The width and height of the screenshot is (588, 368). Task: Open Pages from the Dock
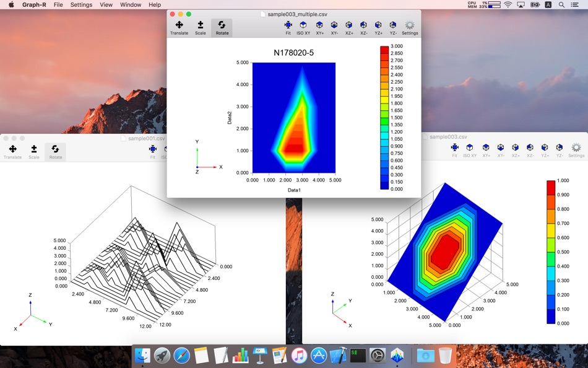click(x=279, y=355)
